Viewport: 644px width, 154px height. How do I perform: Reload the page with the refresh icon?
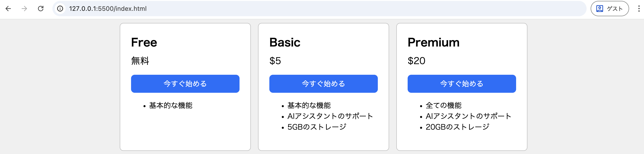tap(41, 9)
